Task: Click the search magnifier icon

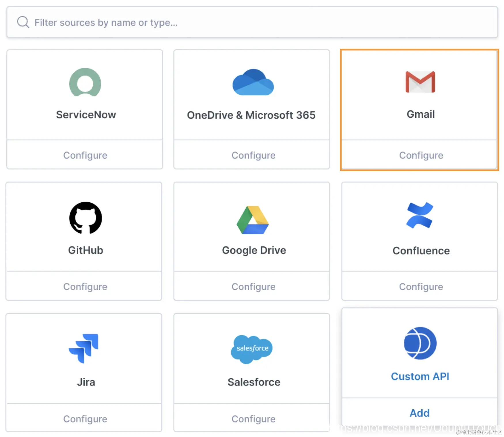Action: click(x=23, y=22)
